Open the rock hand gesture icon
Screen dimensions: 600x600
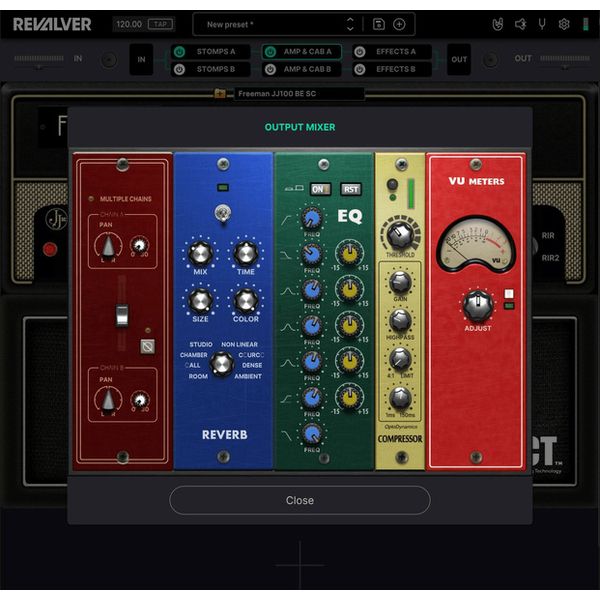(498, 24)
